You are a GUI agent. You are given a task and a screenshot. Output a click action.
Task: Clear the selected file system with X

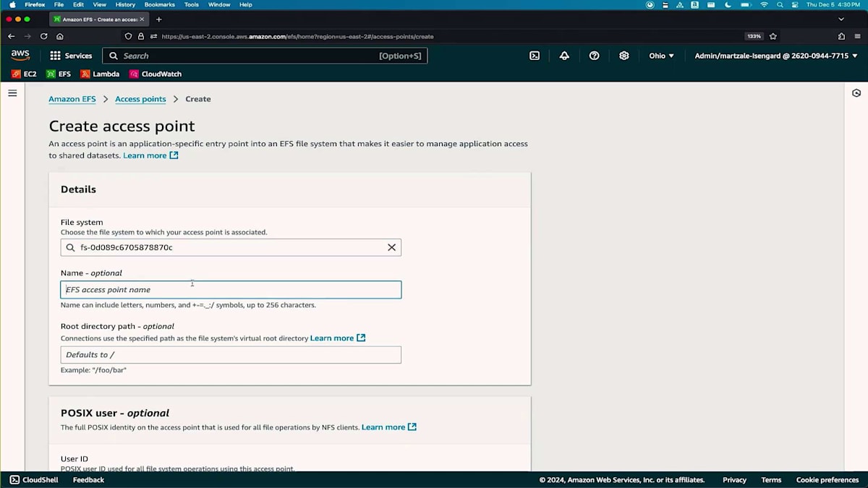pyautogui.click(x=391, y=247)
